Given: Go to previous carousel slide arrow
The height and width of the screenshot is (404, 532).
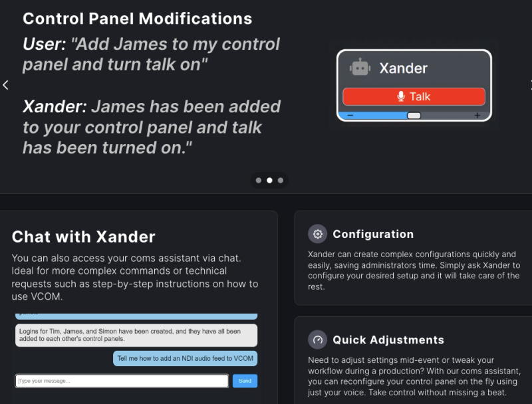Looking at the screenshot, I should pyautogui.click(x=5, y=85).
